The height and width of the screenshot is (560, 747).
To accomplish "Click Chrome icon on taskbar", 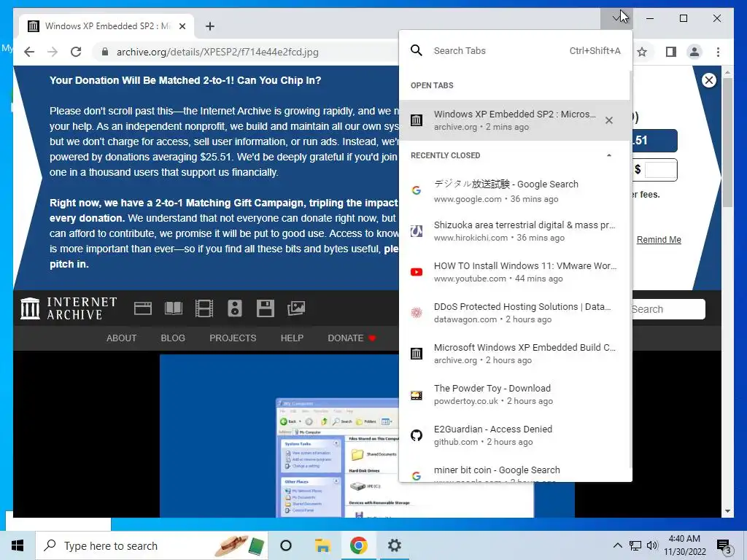I will tap(358, 545).
